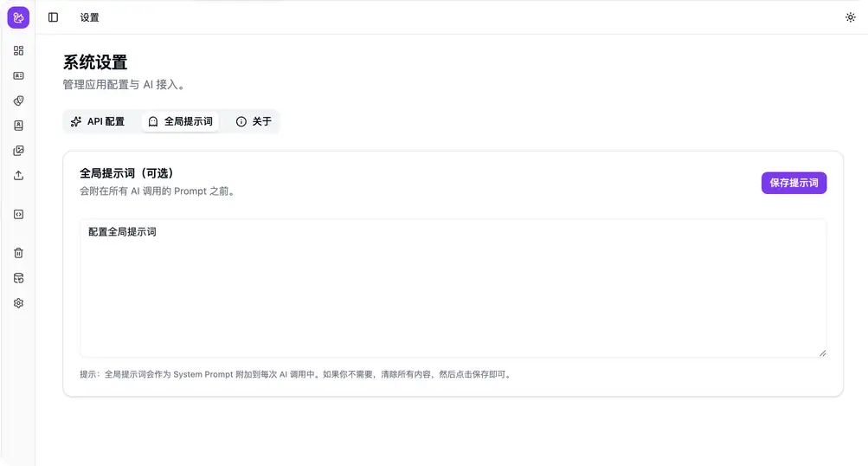
Task: Open the database backup icon in sidebar
Action: (18, 278)
